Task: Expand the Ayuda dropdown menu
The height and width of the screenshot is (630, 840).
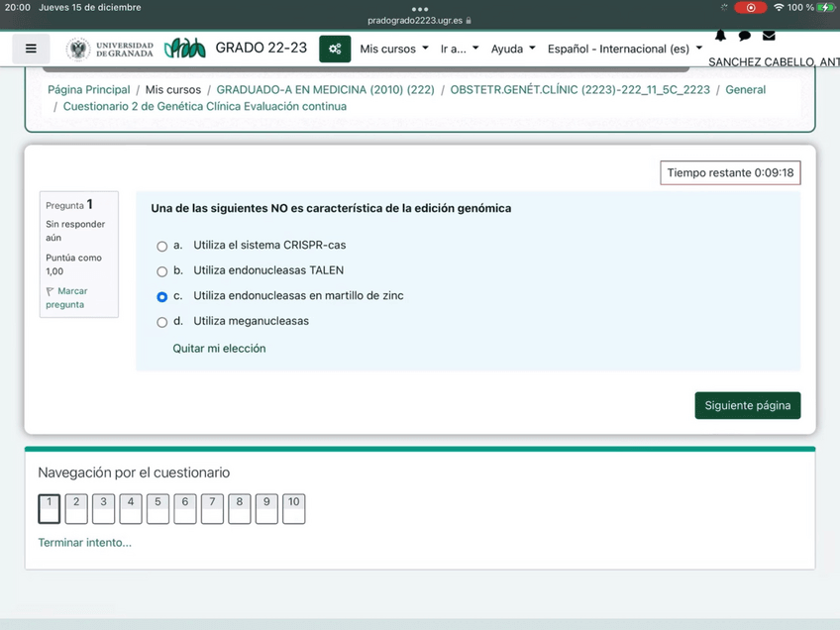Action: 513,49
